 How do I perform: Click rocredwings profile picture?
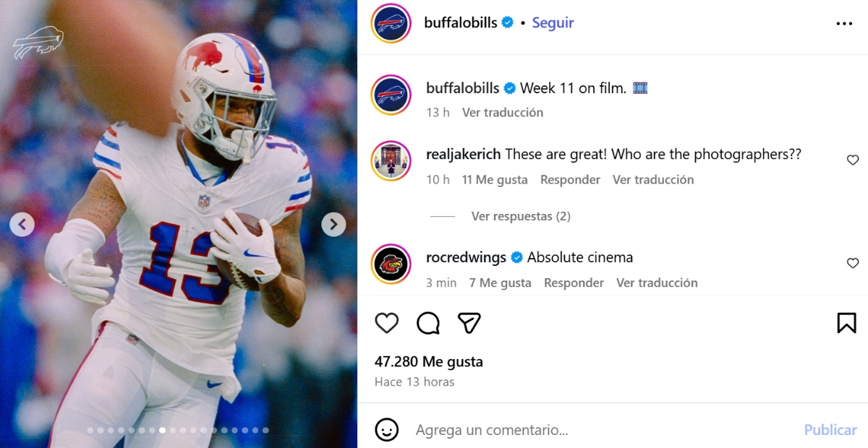(391, 265)
